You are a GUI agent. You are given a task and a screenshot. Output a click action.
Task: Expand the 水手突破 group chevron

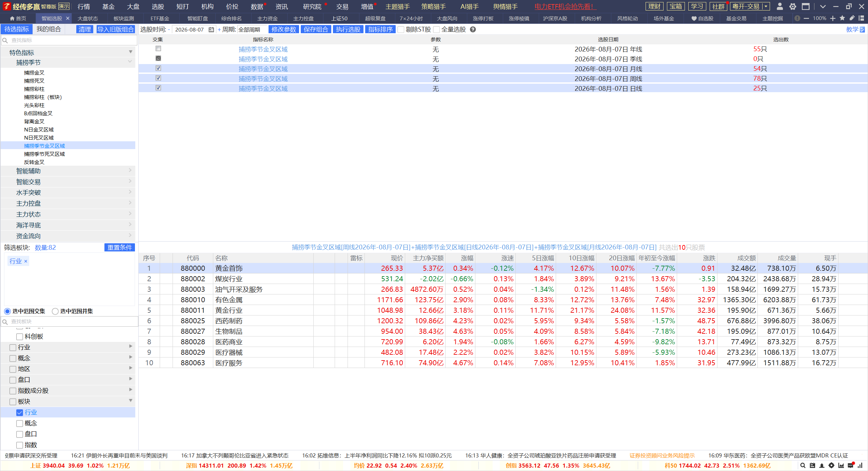(130, 192)
